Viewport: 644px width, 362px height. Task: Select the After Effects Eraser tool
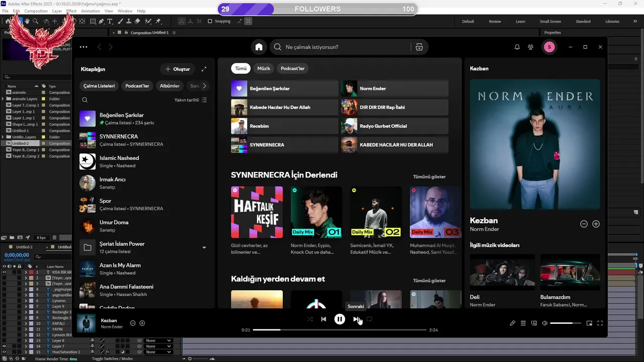tap(138, 21)
